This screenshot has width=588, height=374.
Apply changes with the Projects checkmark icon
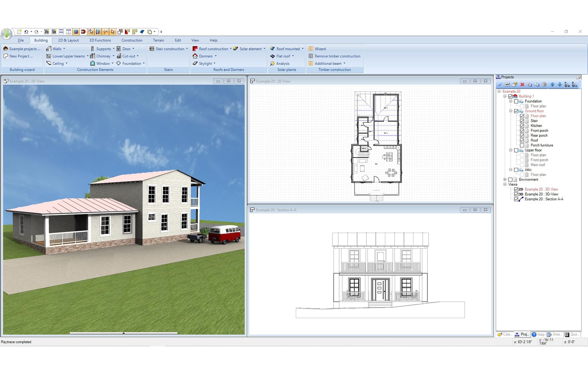tap(500, 84)
